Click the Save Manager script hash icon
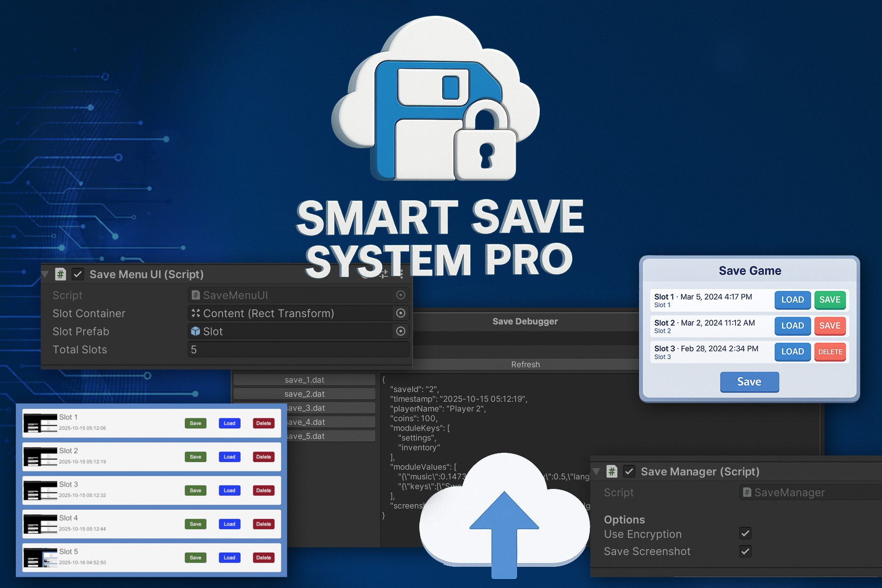Screen dimensions: 882x588 pos(612,471)
